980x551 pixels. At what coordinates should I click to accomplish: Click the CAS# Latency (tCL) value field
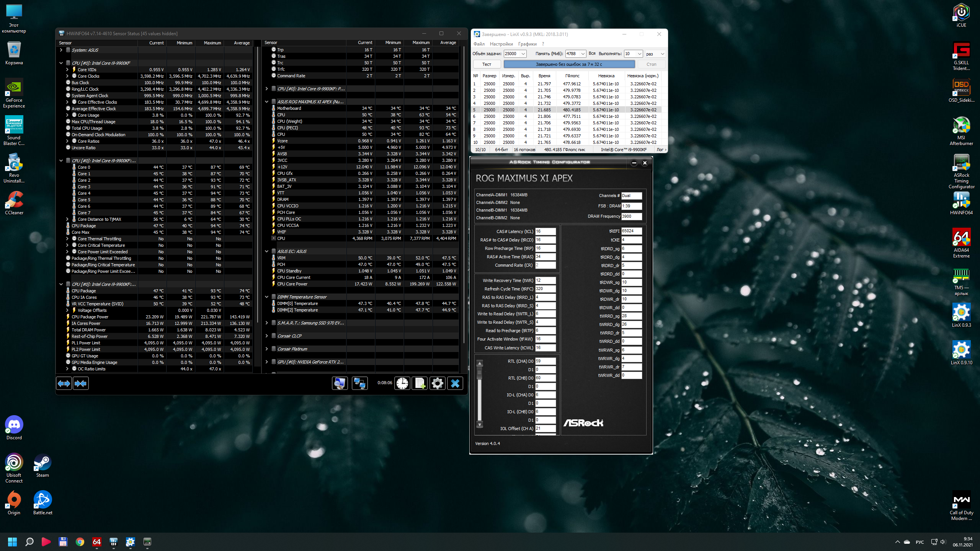(545, 231)
